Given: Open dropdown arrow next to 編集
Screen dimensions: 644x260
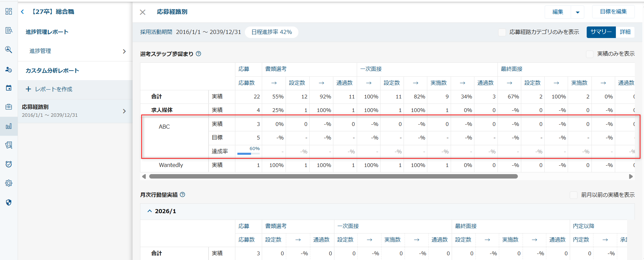Looking at the screenshot, I should 578,12.
